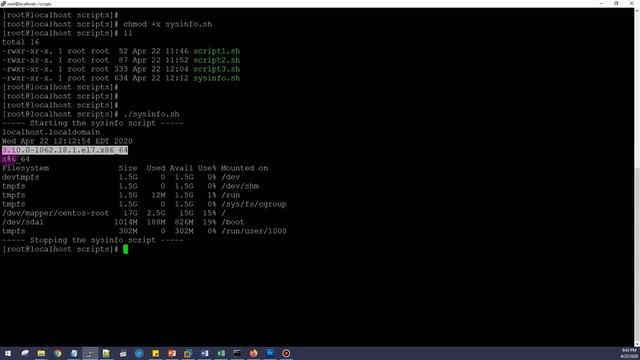Image resolution: width=640 pixels, height=360 pixels.
Task: Click "/dev/sda1" filesystem entry
Action: 23,222
